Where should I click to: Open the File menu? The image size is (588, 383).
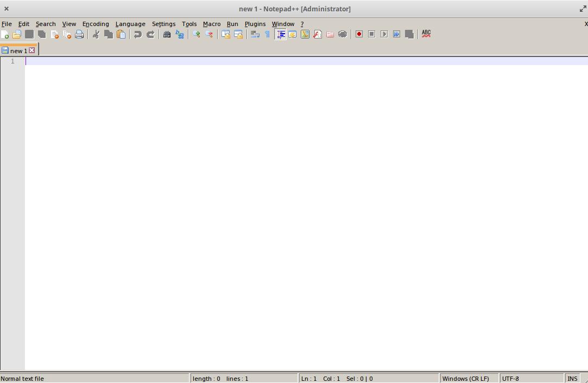pyautogui.click(x=7, y=24)
